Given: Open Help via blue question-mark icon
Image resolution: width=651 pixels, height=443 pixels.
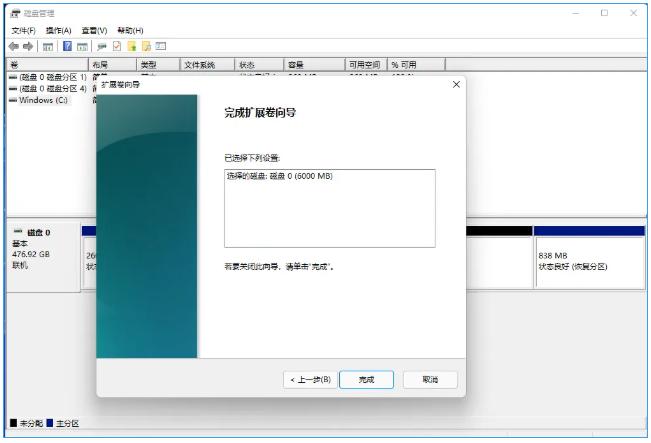Looking at the screenshot, I should [x=67, y=46].
